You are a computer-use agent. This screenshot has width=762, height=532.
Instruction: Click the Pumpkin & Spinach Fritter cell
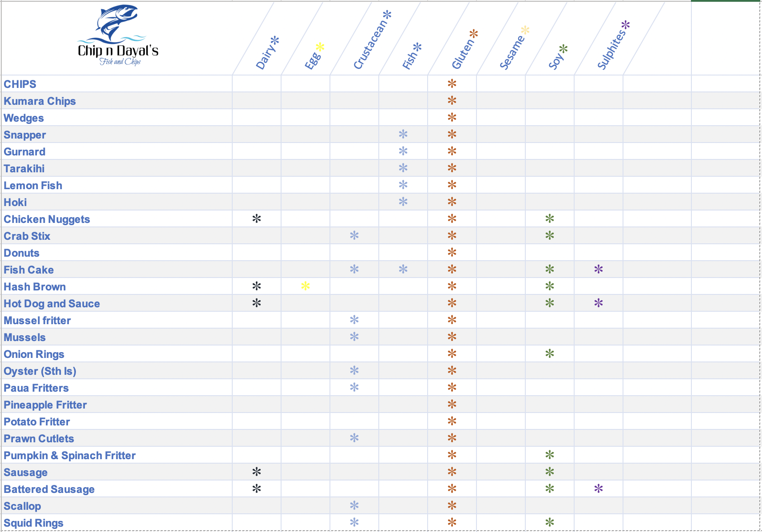[x=70, y=455]
